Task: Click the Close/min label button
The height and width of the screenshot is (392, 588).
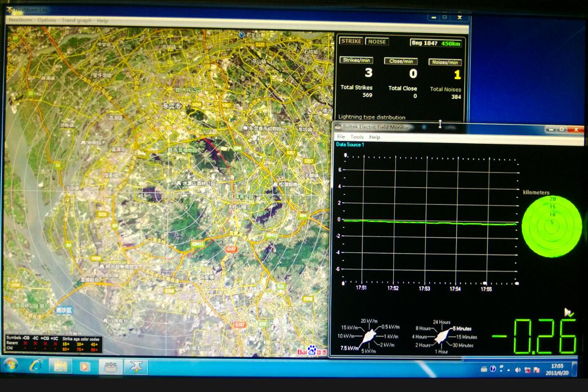Action: pos(401,61)
